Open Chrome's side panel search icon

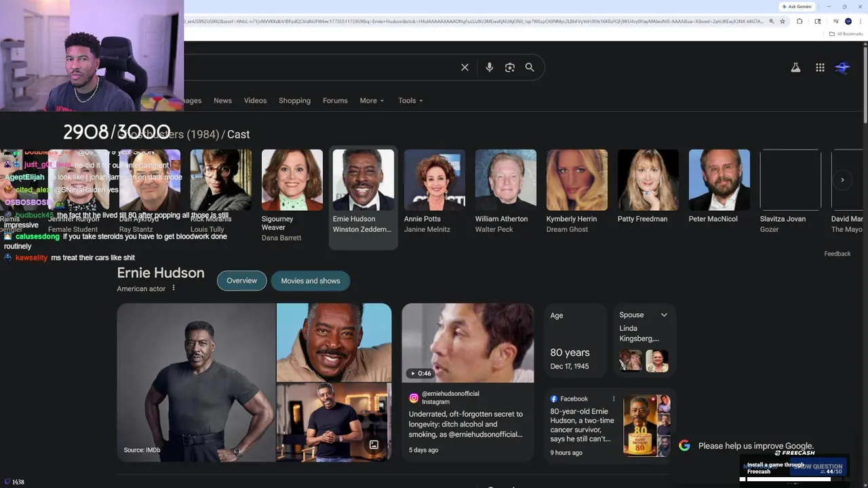pos(818,21)
